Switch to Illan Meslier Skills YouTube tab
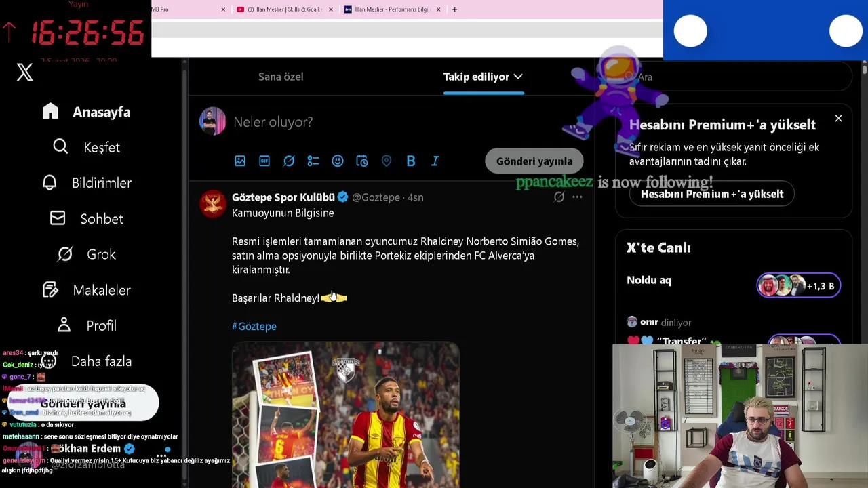The width and height of the screenshot is (868, 488). pos(279,9)
